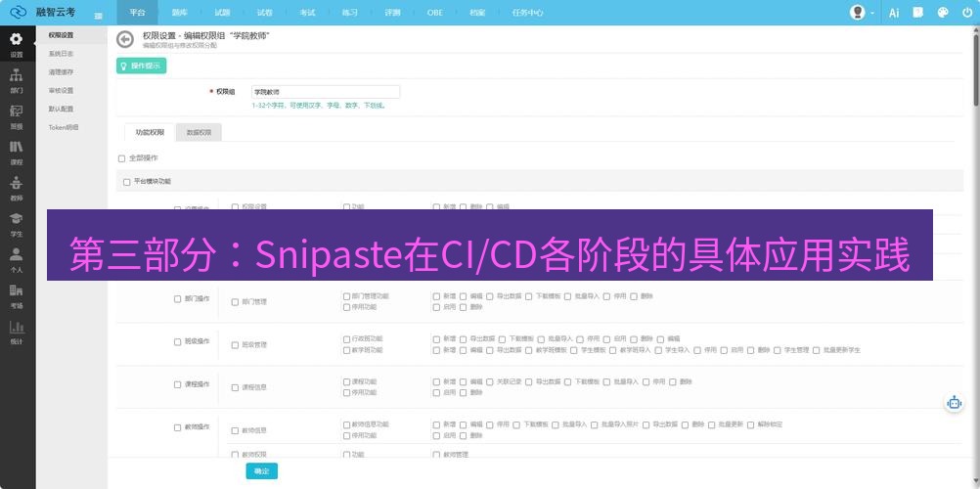Viewport: 980px width, 489px height.
Task: Check the 批量更新学生 permission box
Action: tap(817, 350)
